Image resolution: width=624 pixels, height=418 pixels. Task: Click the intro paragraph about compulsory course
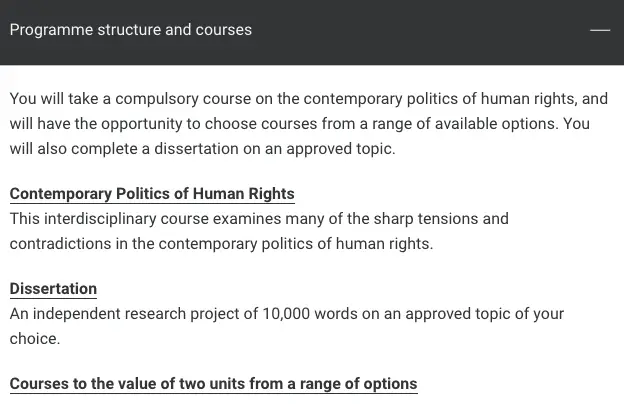click(309, 124)
